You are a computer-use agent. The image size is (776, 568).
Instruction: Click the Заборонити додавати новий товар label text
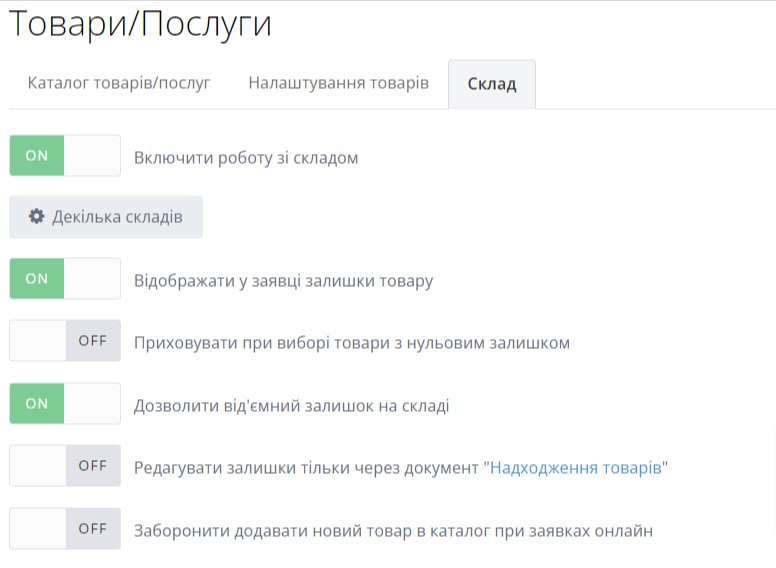click(x=393, y=530)
